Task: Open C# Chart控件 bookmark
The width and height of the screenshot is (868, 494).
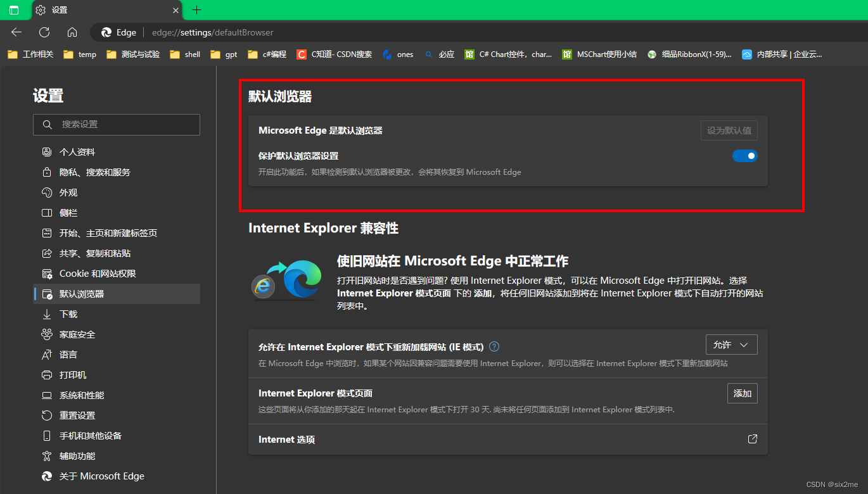Action: [x=508, y=54]
